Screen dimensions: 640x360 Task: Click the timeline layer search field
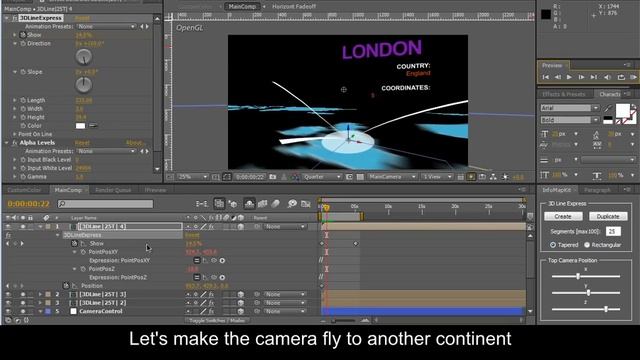(x=105, y=203)
